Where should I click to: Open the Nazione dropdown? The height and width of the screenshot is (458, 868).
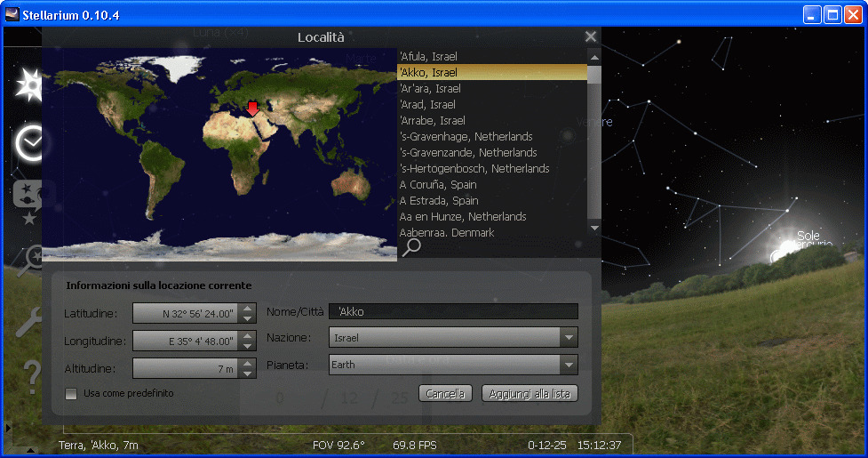[569, 337]
